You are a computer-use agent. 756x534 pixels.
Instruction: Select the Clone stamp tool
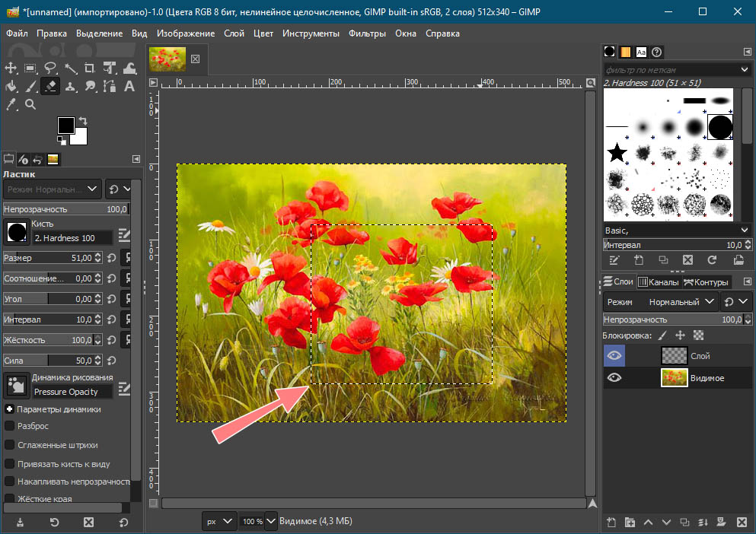[70, 86]
